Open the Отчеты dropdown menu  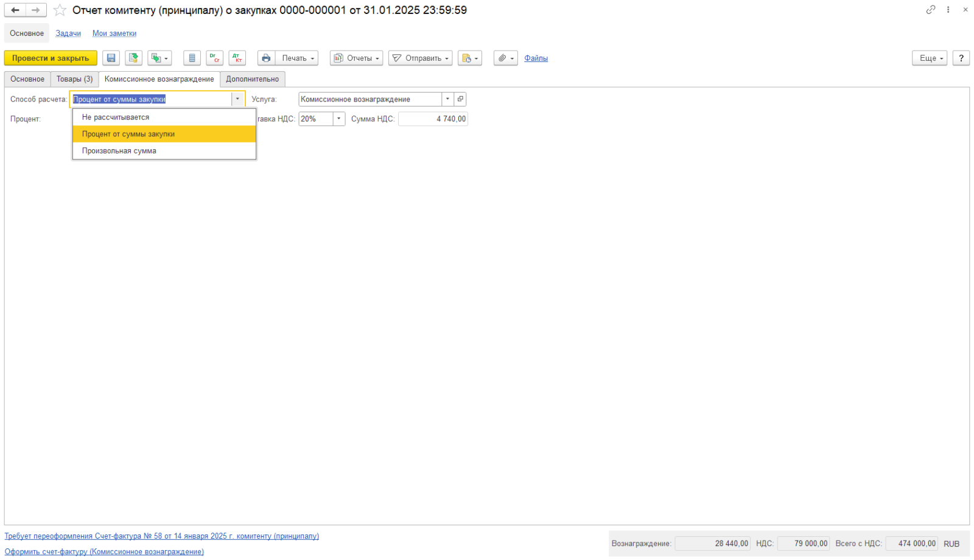[356, 58]
